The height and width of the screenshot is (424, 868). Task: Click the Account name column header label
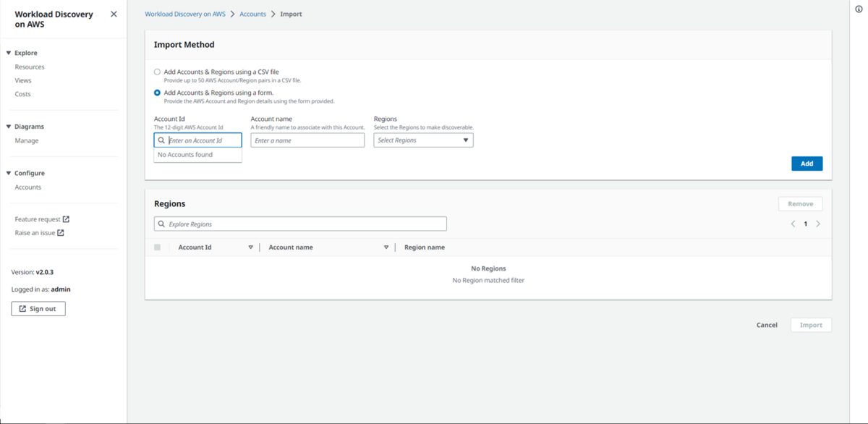point(291,247)
